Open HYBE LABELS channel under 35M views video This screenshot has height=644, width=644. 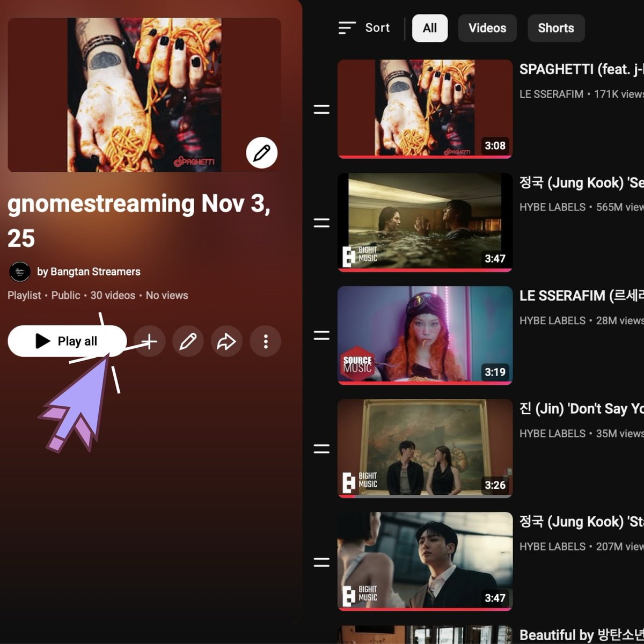pyautogui.click(x=552, y=434)
